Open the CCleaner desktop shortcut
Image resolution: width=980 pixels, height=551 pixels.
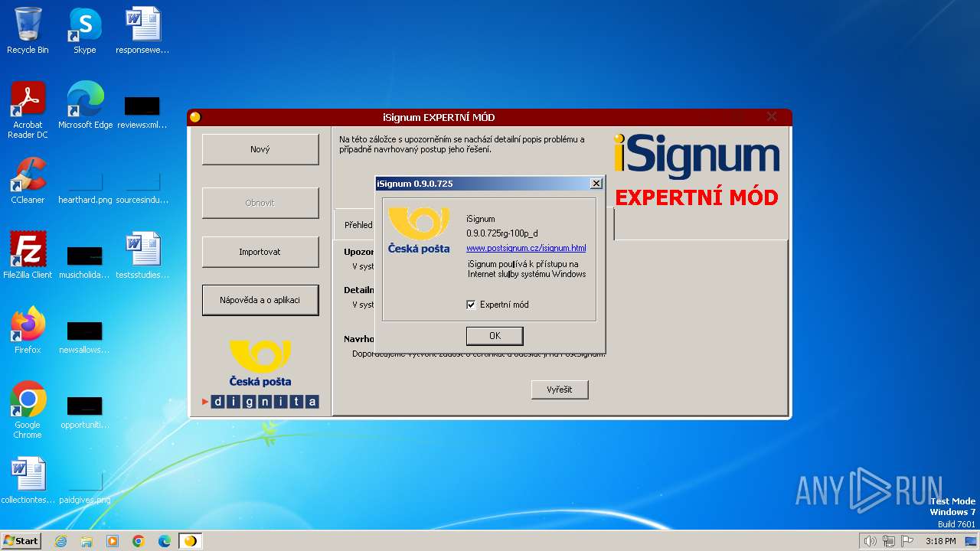28,181
